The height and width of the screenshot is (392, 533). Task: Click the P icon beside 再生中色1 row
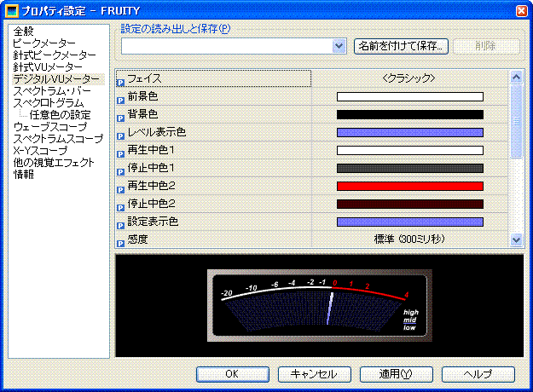point(120,151)
